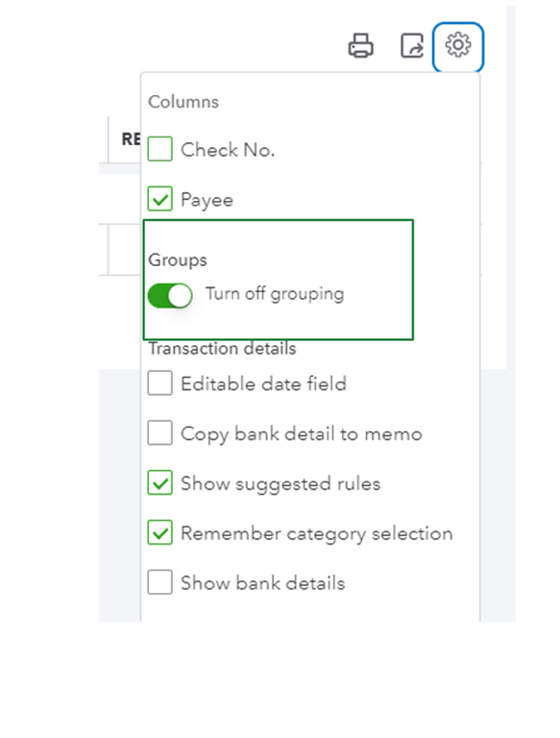Click the 'Copy bank detail to memo' text
This screenshot has width=560, height=738.
coord(302,434)
